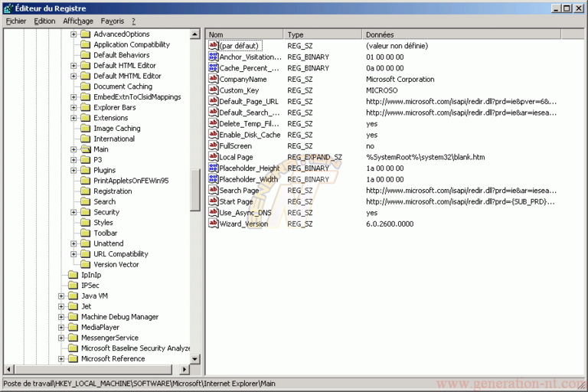Select the Application Compatibility key

pos(132,44)
